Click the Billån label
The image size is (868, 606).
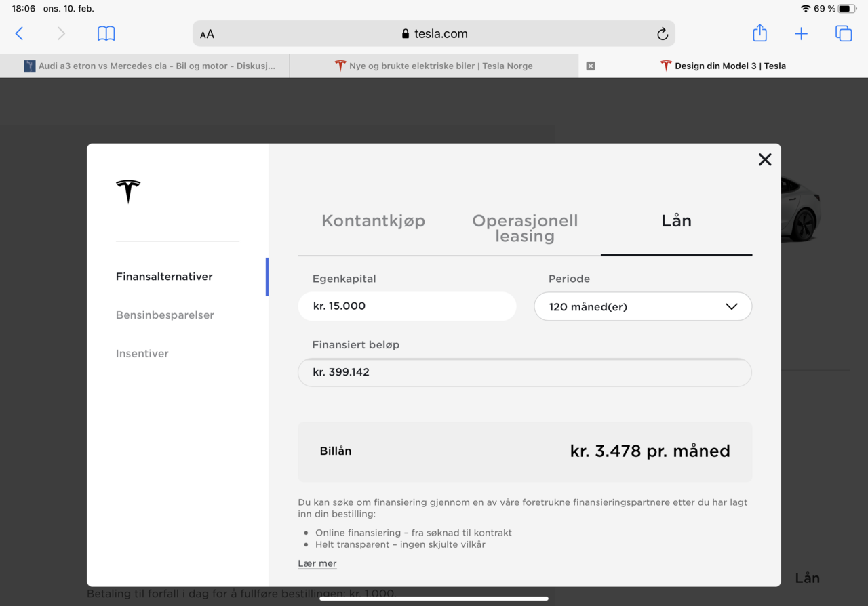pos(336,451)
